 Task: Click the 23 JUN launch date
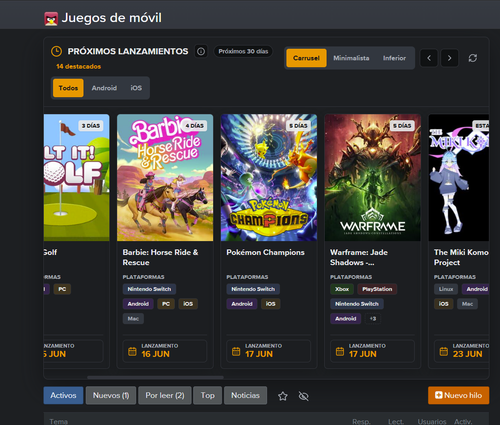point(467,354)
